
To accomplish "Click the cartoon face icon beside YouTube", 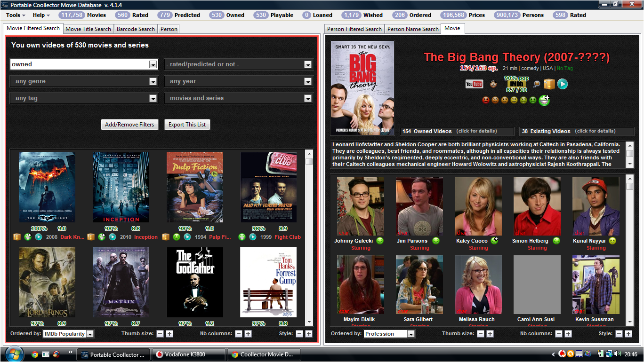I will 493,84.
